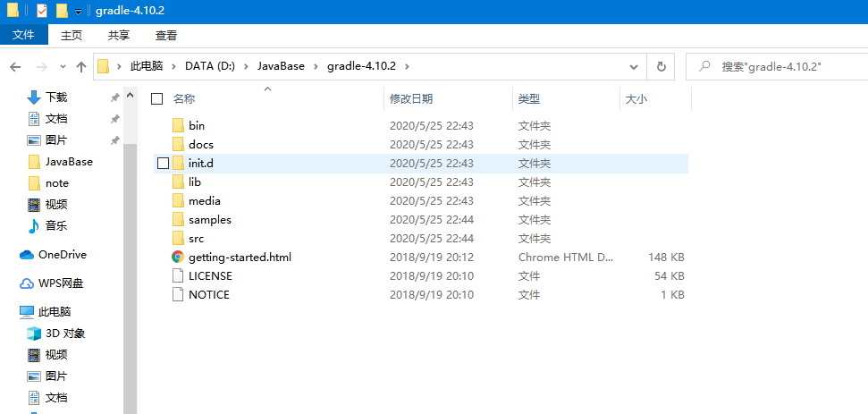Navigate to JavaBase in address bar
The height and width of the screenshot is (414, 868).
(x=281, y=66)
